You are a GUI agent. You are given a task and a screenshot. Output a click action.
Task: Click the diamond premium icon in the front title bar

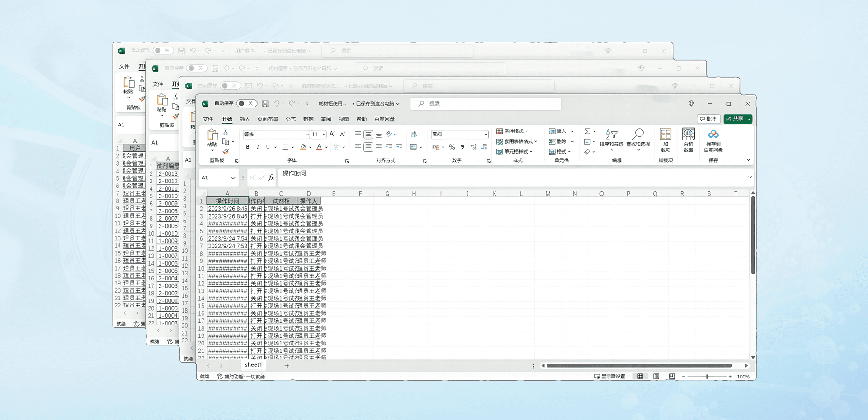[691, 103]
